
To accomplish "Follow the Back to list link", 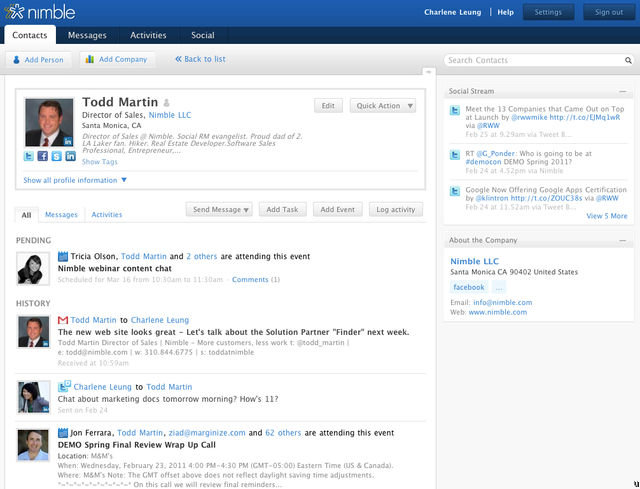I will [200, 59].
